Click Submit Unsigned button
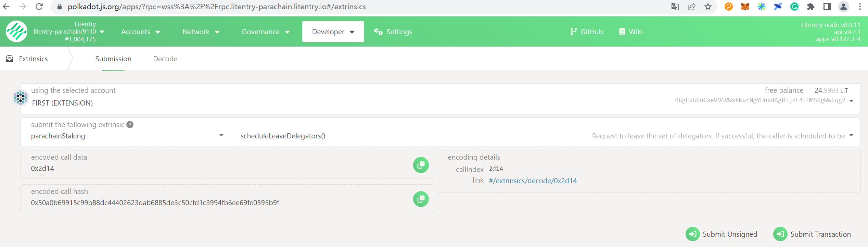 click(x=722, y=234)
